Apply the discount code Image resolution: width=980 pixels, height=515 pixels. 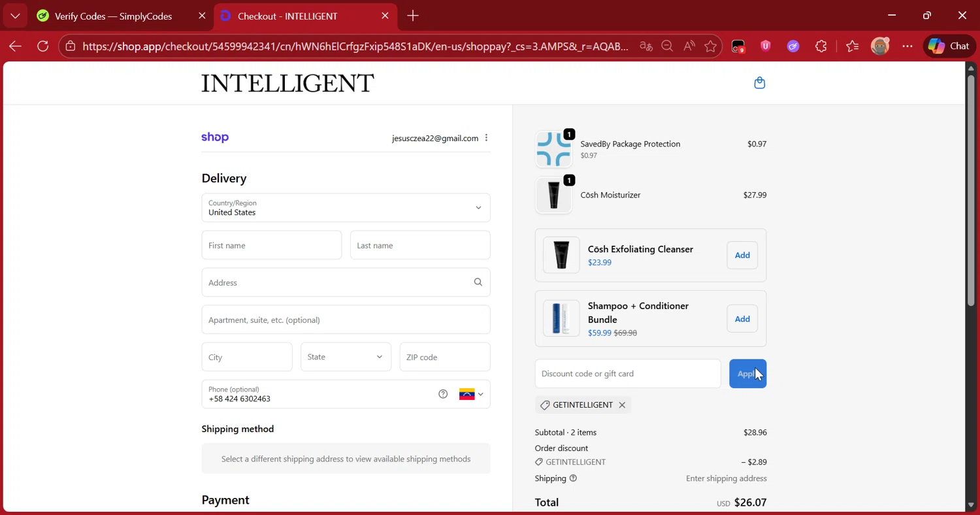(x=747, y=374)
